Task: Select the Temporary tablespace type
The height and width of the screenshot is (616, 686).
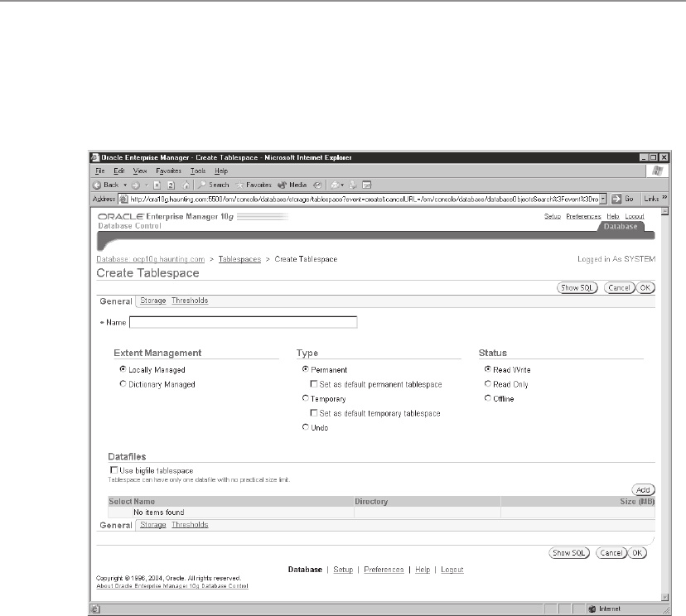Action: 306,398
